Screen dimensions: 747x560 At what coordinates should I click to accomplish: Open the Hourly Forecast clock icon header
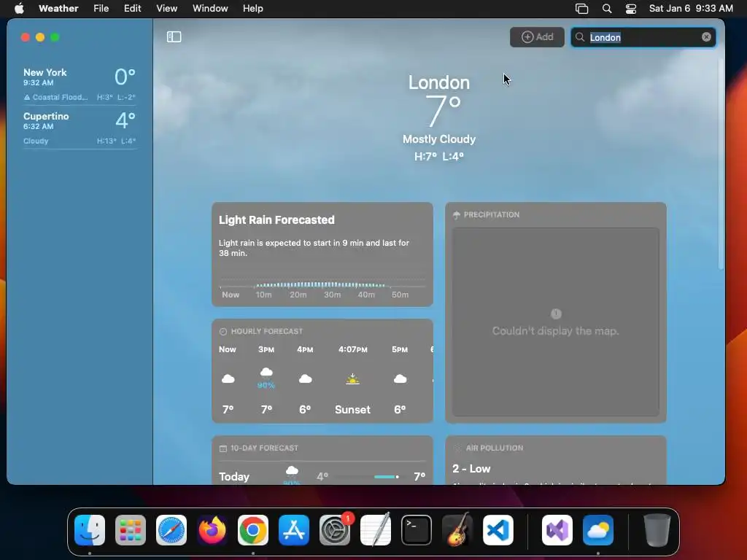pyautogui.click(x=223, y=332)
